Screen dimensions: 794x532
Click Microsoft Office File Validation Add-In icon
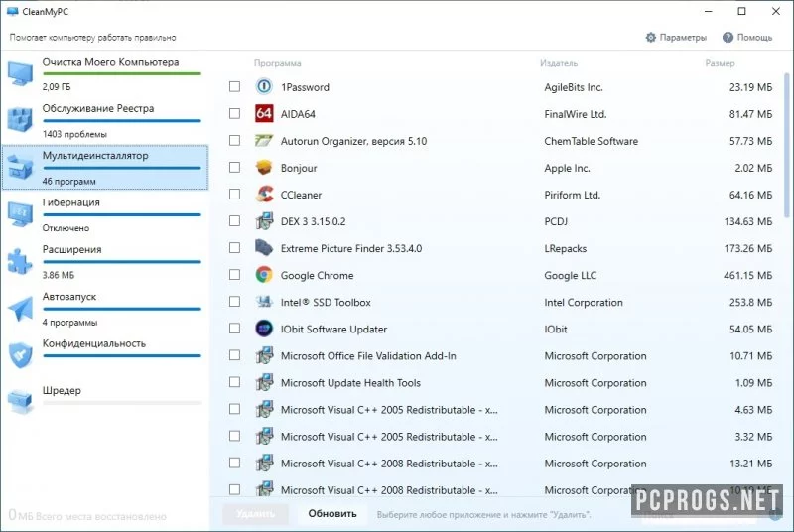point(264,355)
